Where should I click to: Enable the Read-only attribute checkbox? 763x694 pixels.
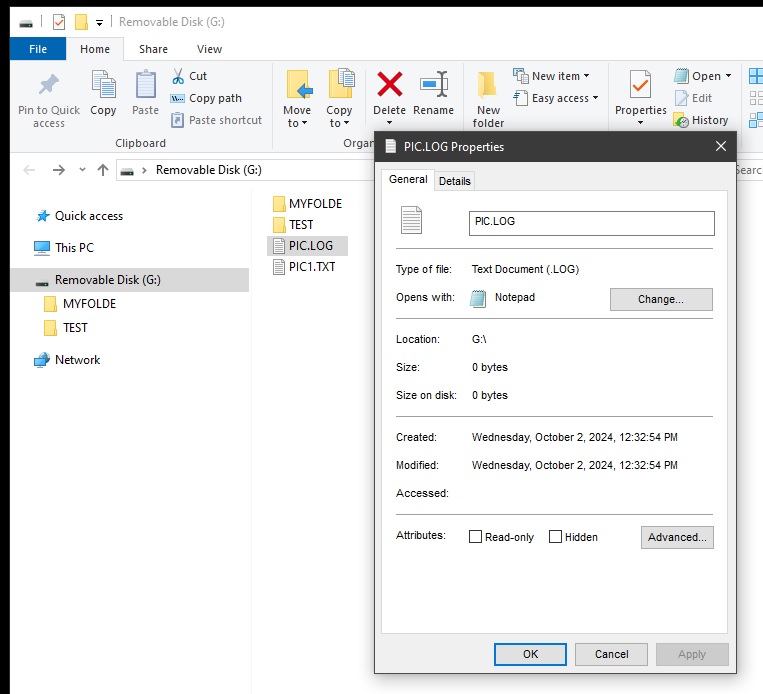coord(476,537)
